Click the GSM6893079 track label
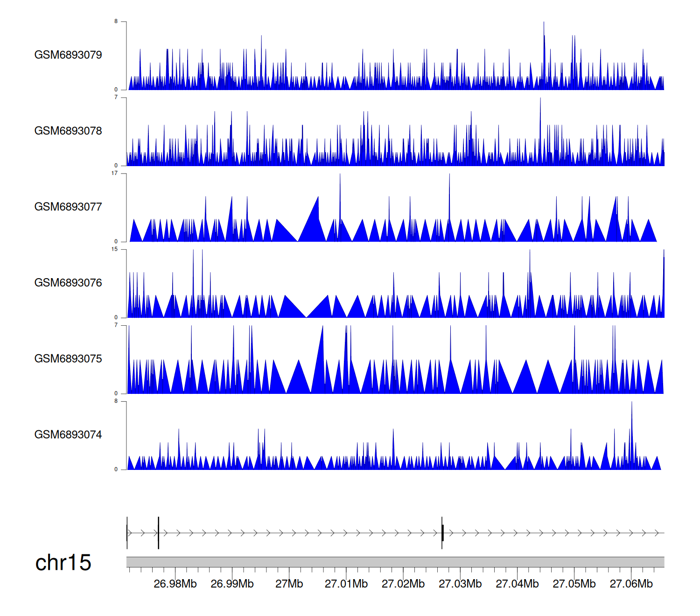The width and height of the screenshot is (700, 616). pyautogui.click(x=68, y=55)
